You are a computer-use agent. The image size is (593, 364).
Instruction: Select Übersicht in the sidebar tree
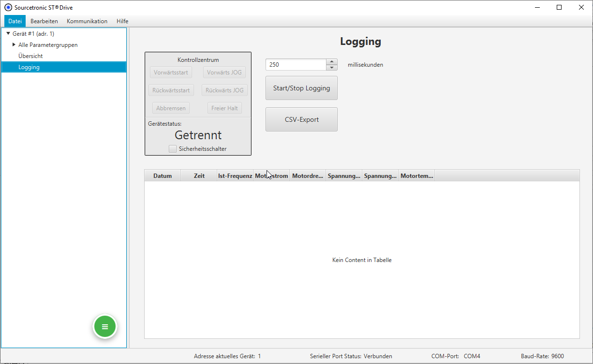[x=30, y=56]
